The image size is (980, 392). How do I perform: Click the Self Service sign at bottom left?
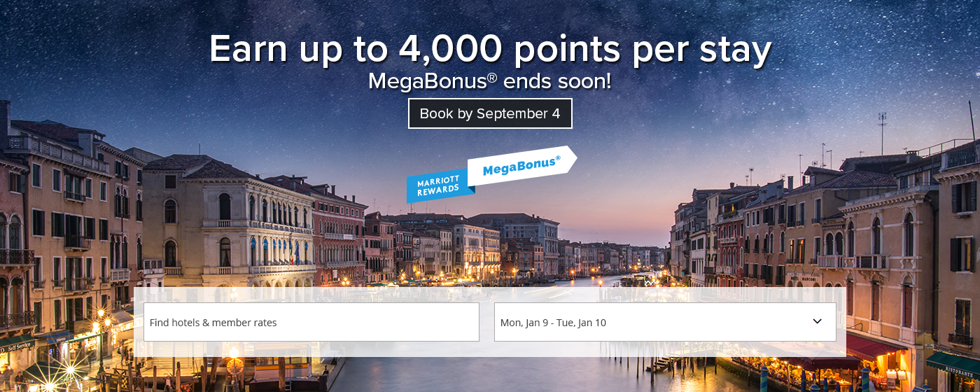(17, 346)
